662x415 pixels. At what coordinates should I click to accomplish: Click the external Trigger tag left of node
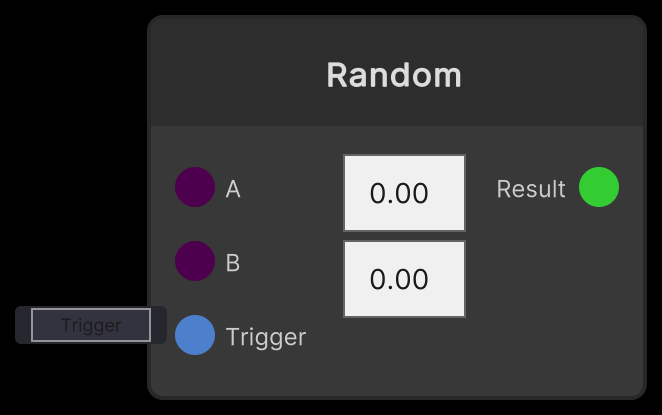coord(91,325)
